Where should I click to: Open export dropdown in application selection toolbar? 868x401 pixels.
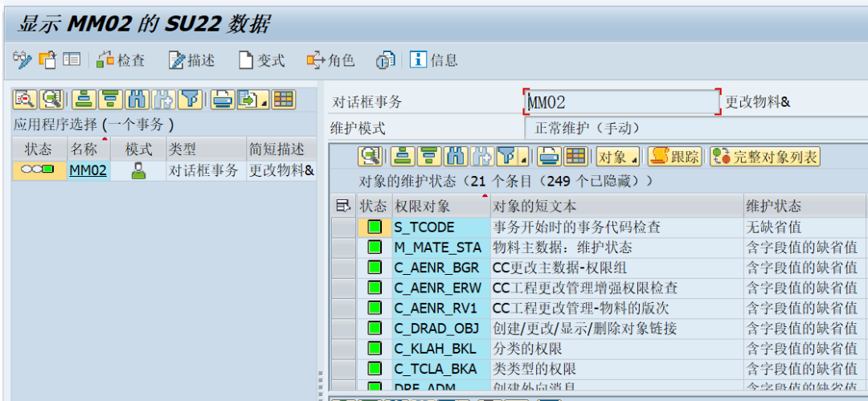pos(253,100)
